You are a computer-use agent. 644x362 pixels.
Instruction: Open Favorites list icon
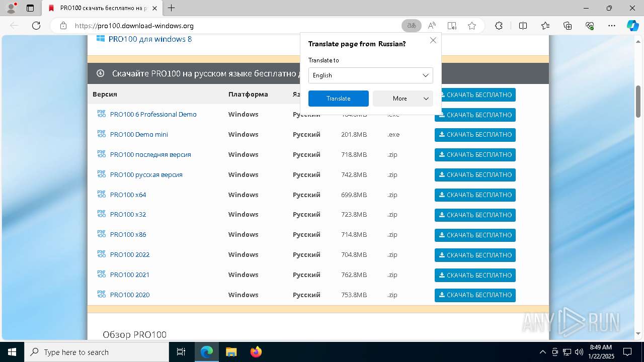click(x=545, y=26)
